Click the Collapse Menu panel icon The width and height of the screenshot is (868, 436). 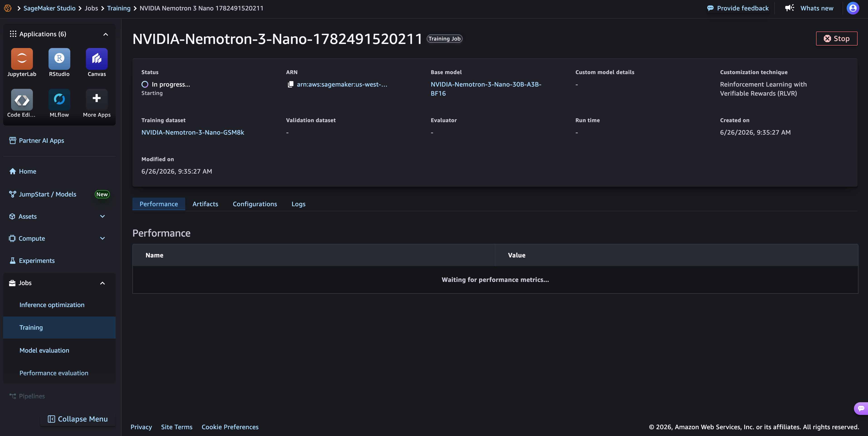click(51, 419)
